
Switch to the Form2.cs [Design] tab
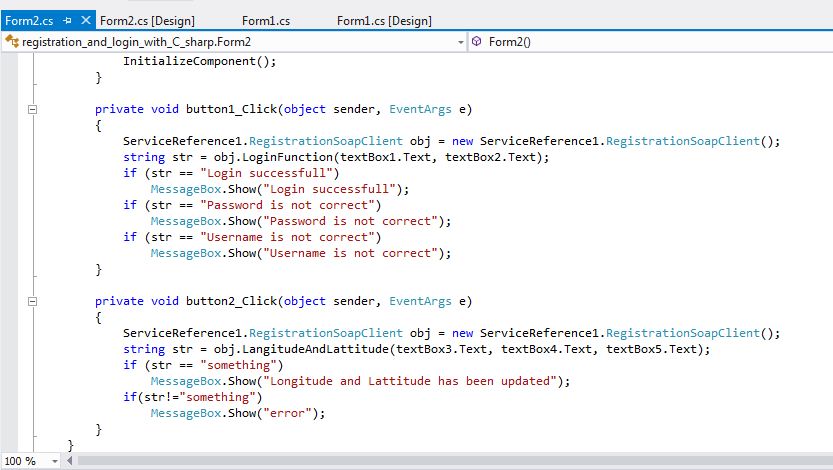pos(147,21)
